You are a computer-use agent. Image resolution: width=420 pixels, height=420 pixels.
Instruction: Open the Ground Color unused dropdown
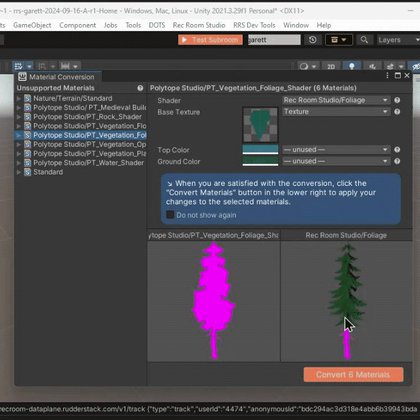tap(336, 161)
